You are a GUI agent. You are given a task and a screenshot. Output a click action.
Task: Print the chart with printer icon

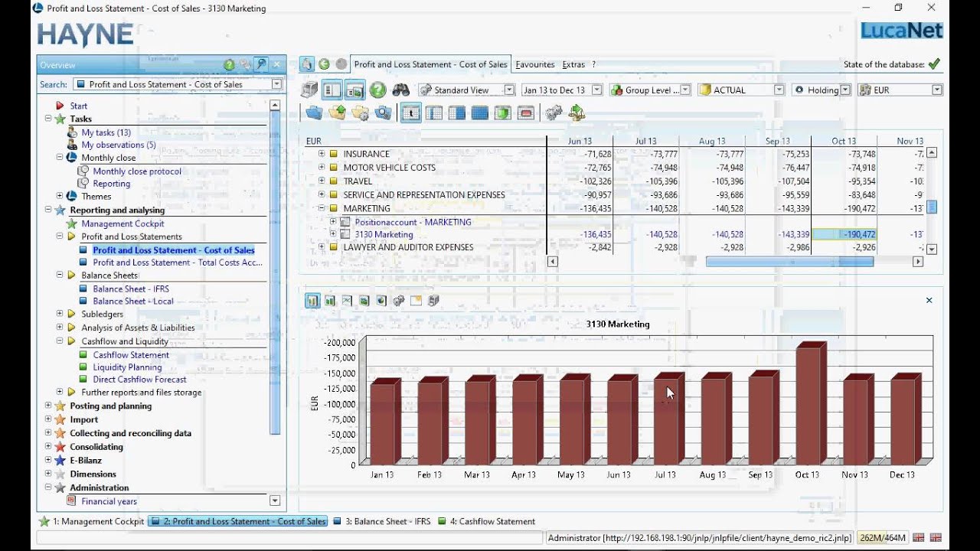tap(433, 301)
